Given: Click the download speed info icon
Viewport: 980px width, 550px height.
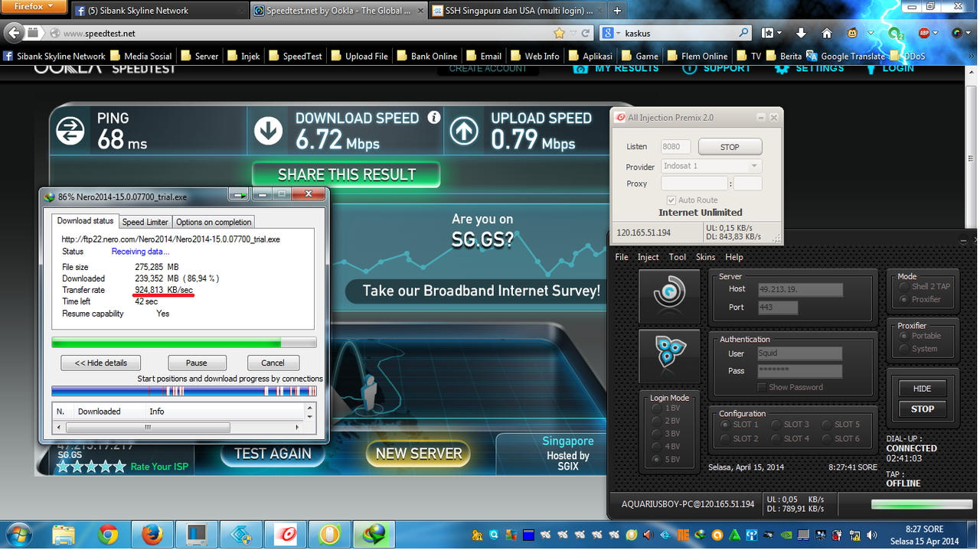Looking at the screenshot, I should [434, 117].
